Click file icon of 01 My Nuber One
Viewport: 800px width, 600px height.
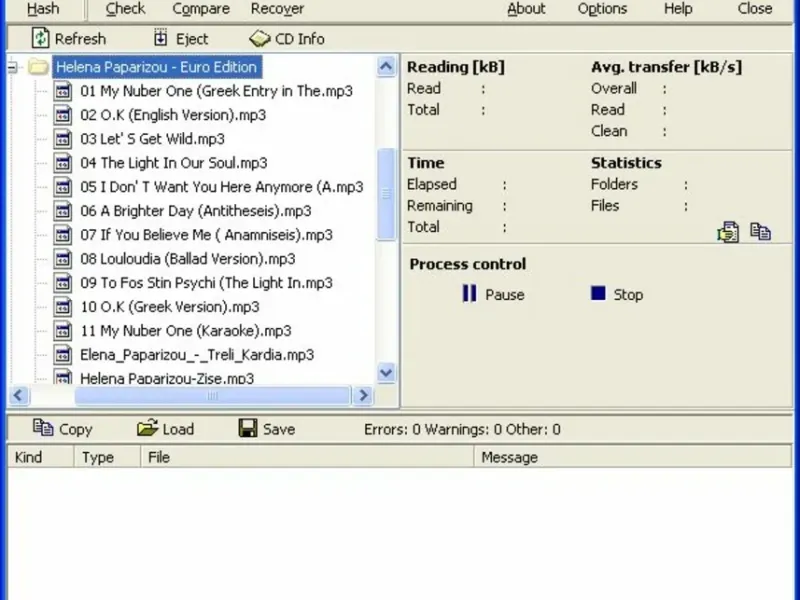pyautogui.click(x=62, y=91)
